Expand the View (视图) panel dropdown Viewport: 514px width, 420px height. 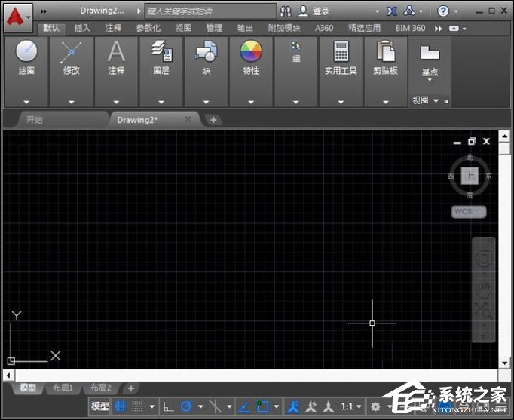click(x=436, y=100)
